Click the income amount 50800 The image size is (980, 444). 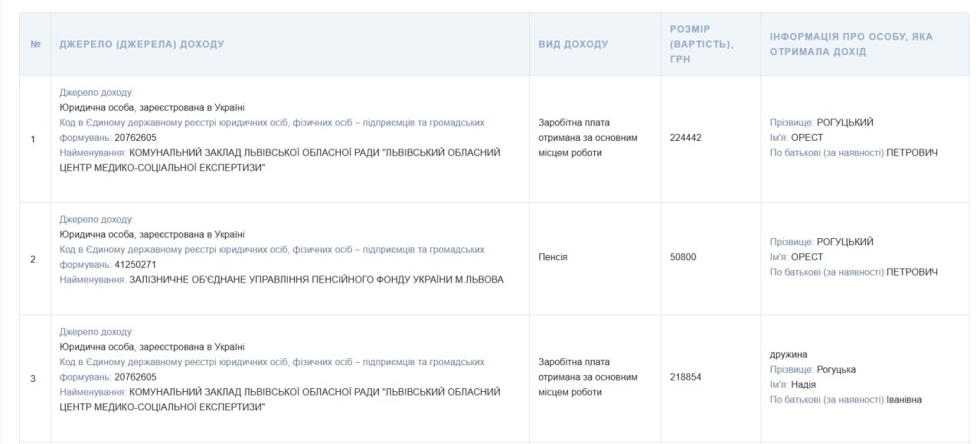pos(683,257)
